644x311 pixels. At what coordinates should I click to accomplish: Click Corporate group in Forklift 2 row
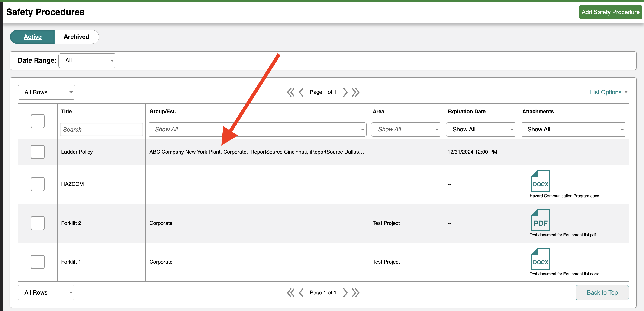161,223
